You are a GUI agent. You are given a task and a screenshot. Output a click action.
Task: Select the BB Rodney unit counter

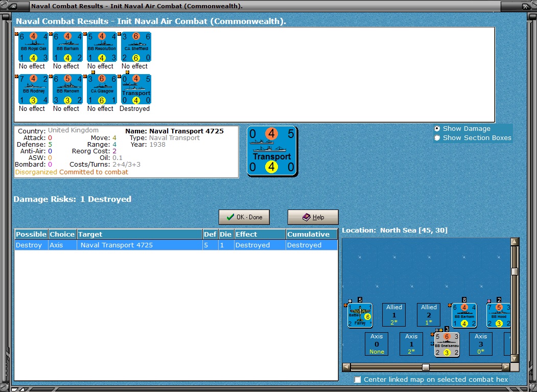coord(33,89)
